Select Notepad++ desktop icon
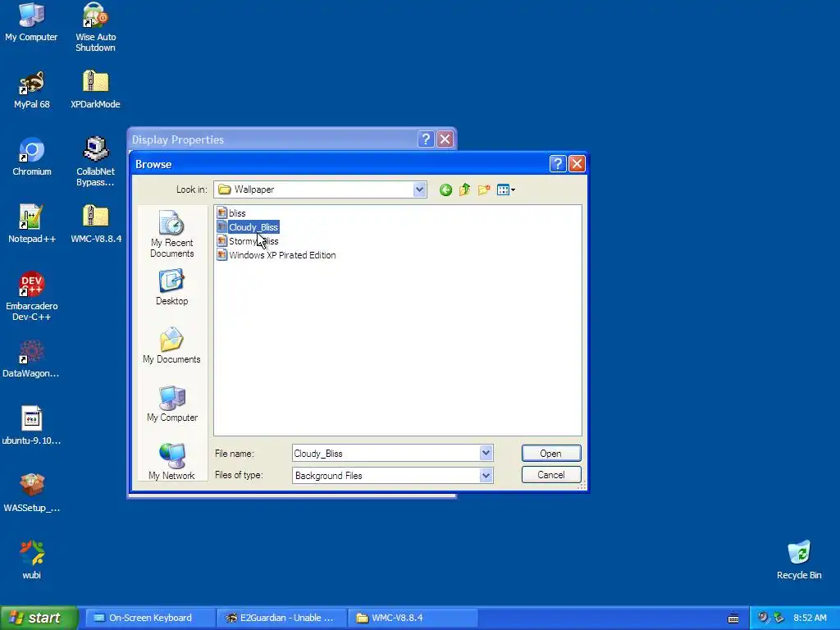840x630 pixels. (32, 224)
